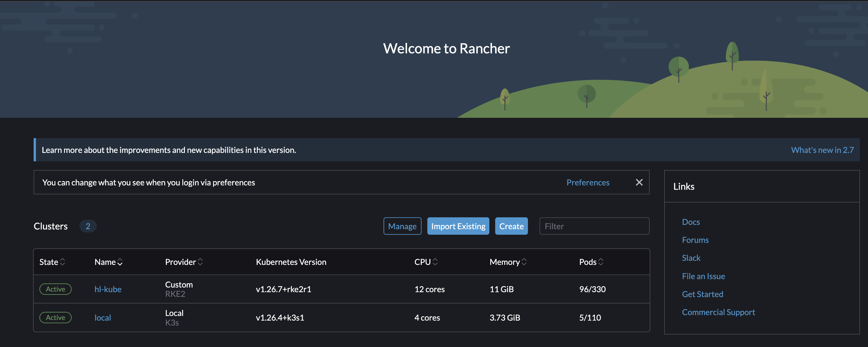The width and height of the screenshot is (868, 347).
Task: Open the Docs link
Action: (x=691, y=222)
